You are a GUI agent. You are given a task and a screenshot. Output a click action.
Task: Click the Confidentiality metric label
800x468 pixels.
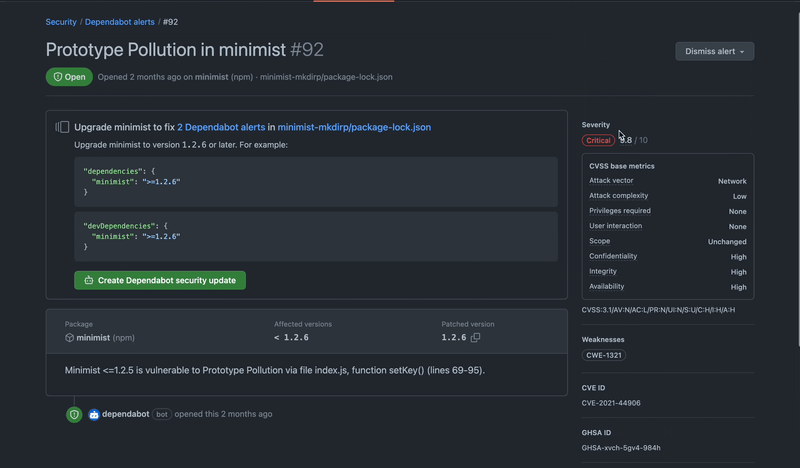point(613,256)
